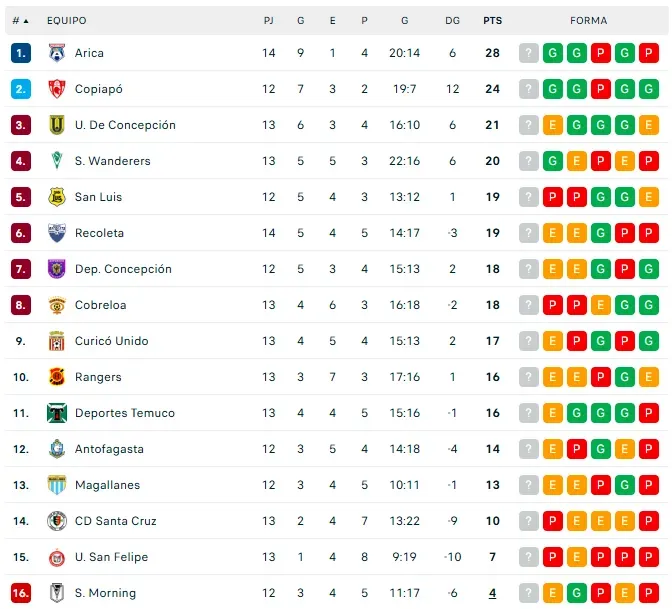Image resolution: width=672 pixels, height=609 pixels.
Task: Open the Curicó Unido team link
Action: [x=111, y=341]
